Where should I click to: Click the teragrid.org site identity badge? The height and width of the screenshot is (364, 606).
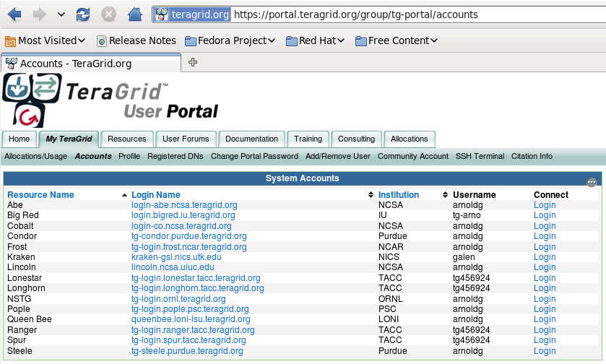tap(192, 14)
